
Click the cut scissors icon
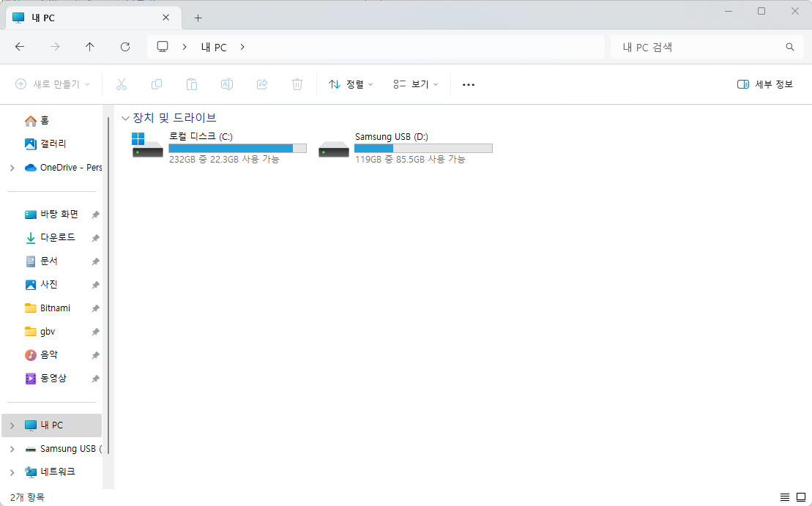[x=122, y=84]
